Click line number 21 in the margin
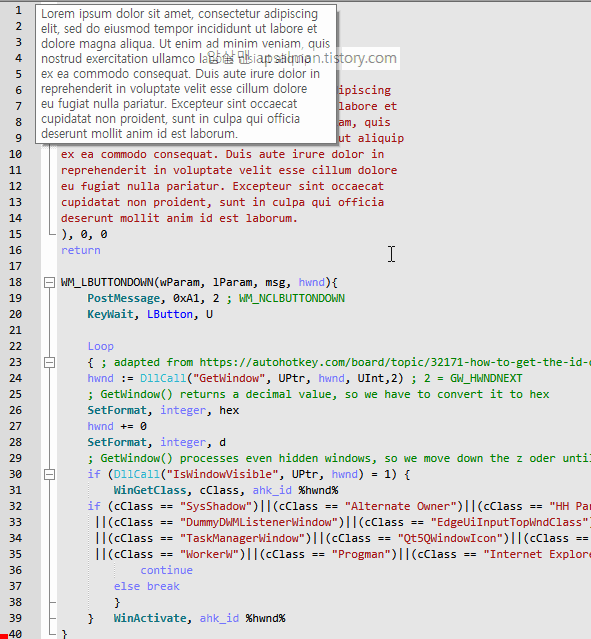The image size is (591, 639). click(15, 330)
